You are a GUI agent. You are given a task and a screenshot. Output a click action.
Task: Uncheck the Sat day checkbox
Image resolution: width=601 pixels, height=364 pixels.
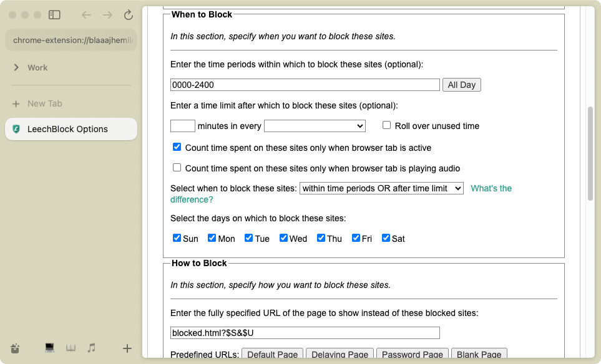(386, 237)
